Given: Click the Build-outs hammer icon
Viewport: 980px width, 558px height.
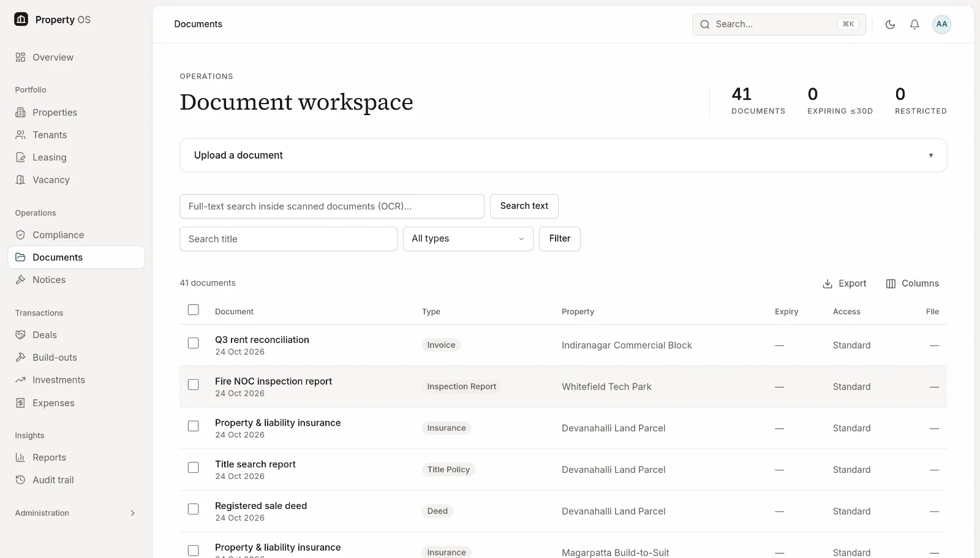Looking at the screenshot, I should click(20, 357).
